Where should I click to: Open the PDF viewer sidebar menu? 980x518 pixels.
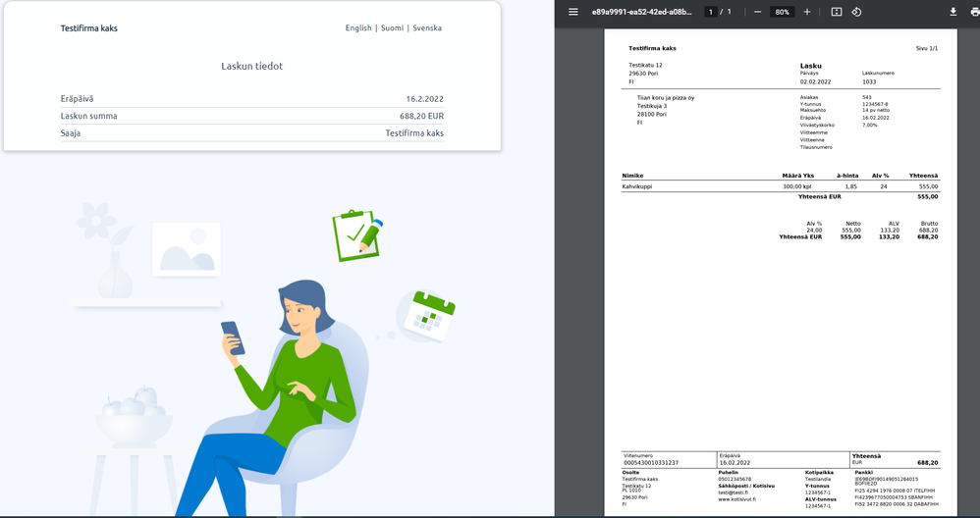(x=573, y=12)
